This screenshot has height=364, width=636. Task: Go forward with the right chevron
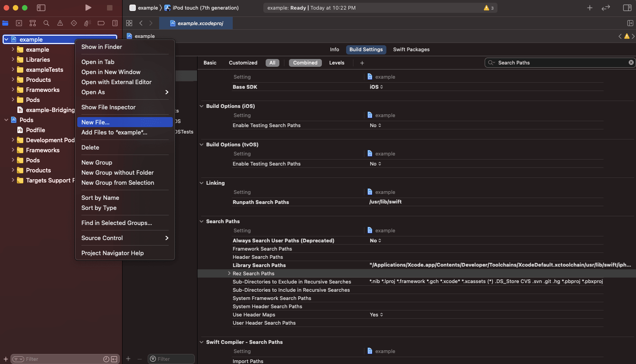151,23
